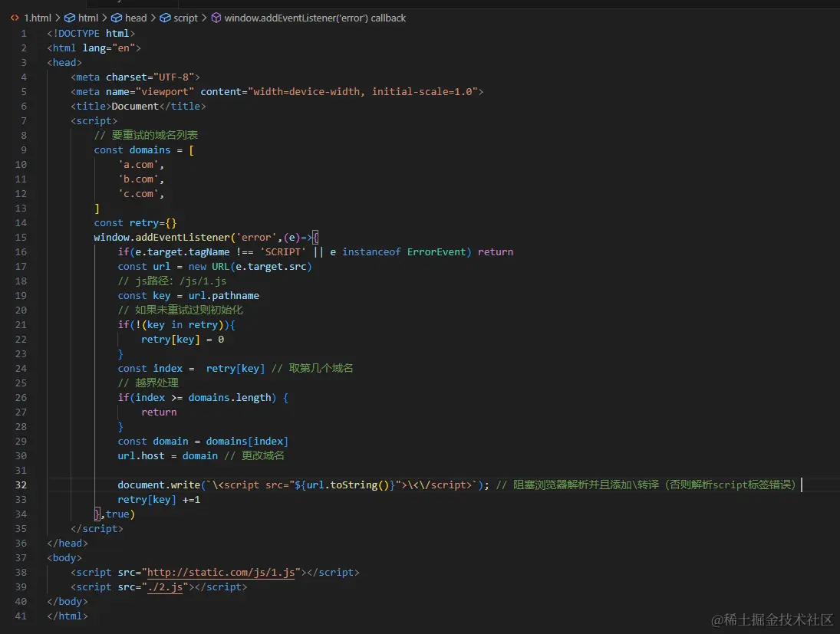840x634 pixels.
Task: Open the window.addEventListener('error') callback breadcrumb
Action: pyautogui.click(x=315, y=18)
